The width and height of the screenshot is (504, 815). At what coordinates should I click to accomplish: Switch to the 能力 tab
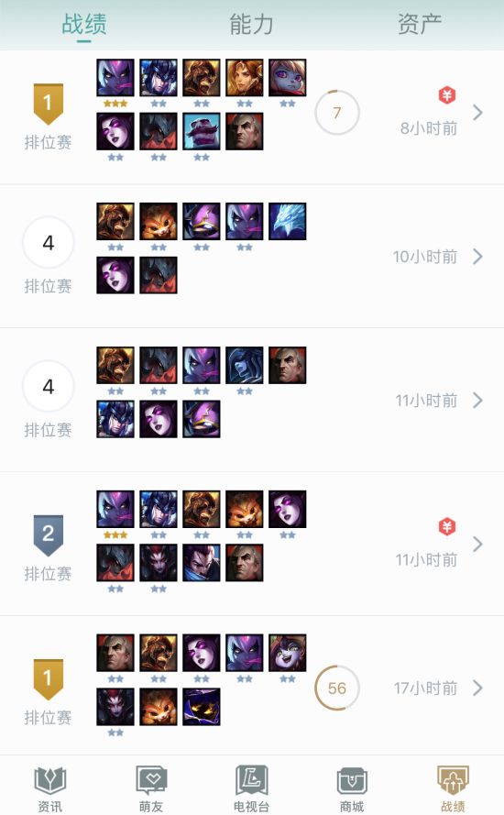(x=251, y=25)
